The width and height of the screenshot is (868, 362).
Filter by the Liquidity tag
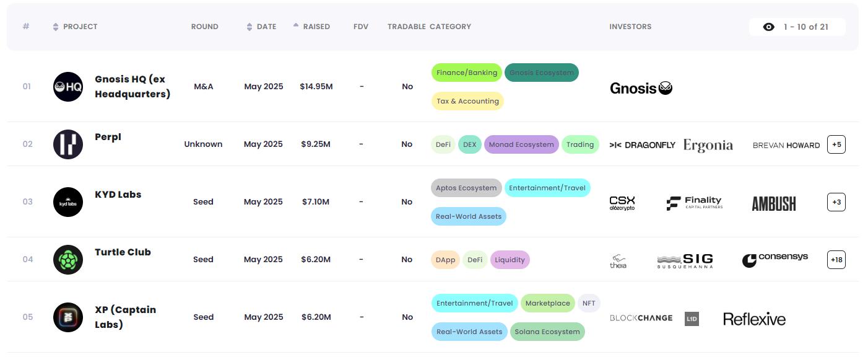click(x=510, y=260)
